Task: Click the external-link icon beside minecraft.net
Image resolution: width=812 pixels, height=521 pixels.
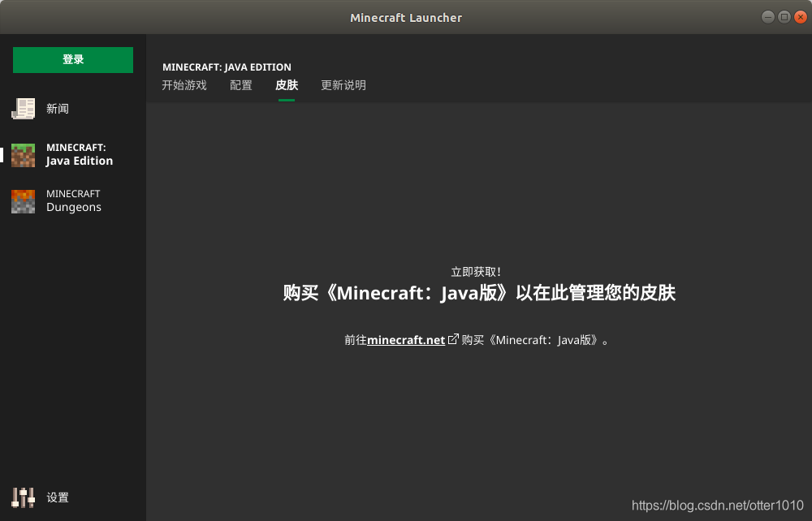Action: 453,339
